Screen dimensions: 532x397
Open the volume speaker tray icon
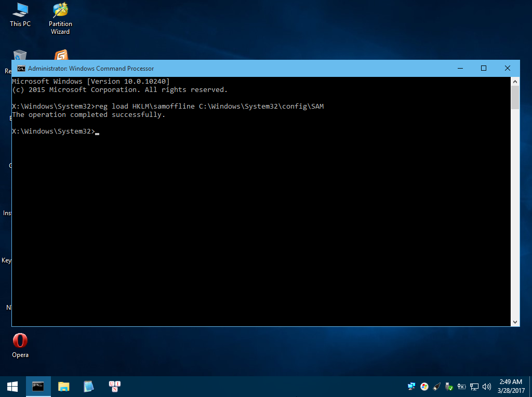pyautogui.click(x=486, y=387)
